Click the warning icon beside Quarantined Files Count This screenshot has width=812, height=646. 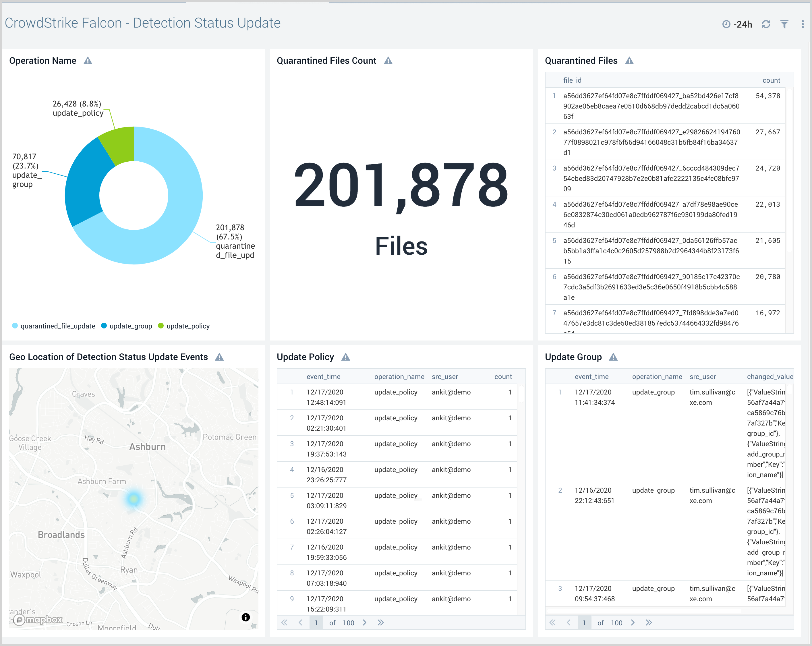coord(389,60)
